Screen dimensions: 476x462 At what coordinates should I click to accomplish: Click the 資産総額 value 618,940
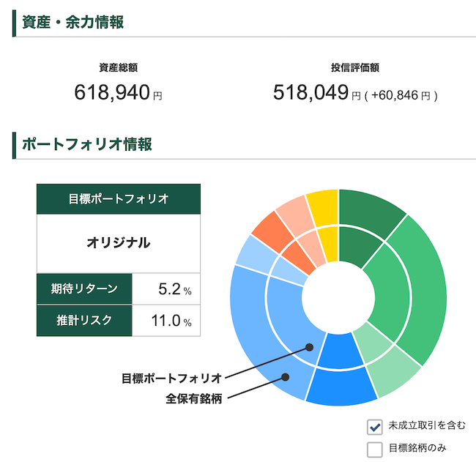112,92
